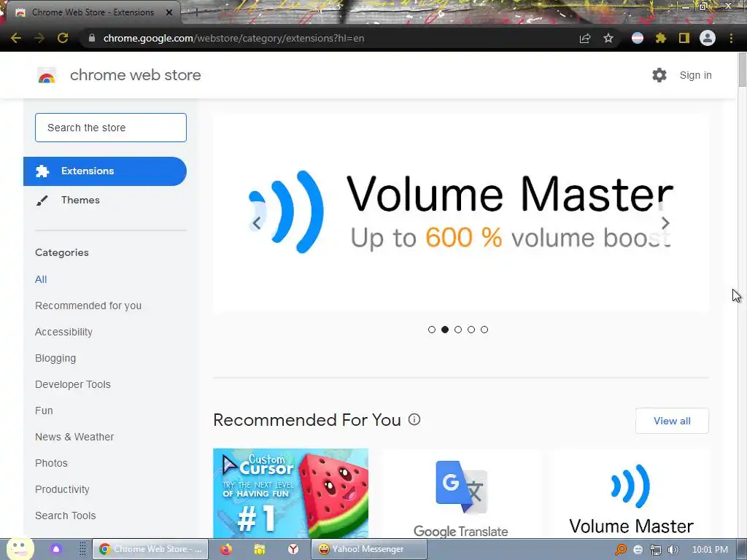This screenshot has width=747, height=560.
Task: Toggle the browser side panel icon
Action: pyautogui.click(x=684, y=38)
